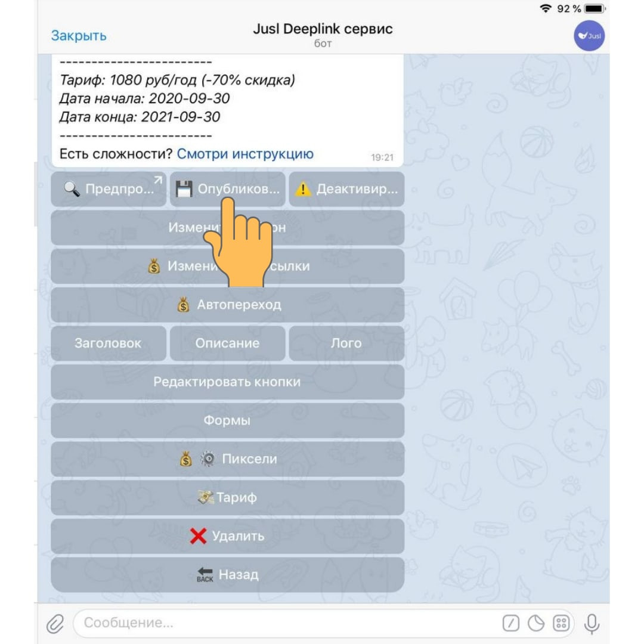Open the Jusl bot avatar profile
Screen dimensions: 644x644
coord(589,36)
